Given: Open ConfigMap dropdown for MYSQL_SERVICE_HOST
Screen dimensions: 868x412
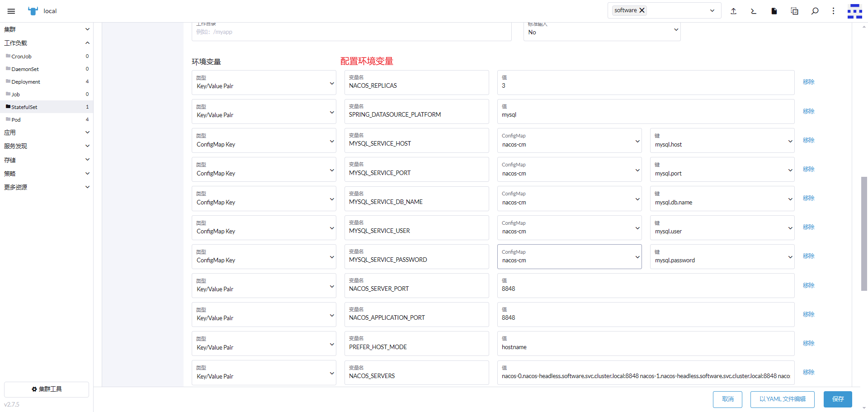Looking at the screenshot, I should click(569, 141).
